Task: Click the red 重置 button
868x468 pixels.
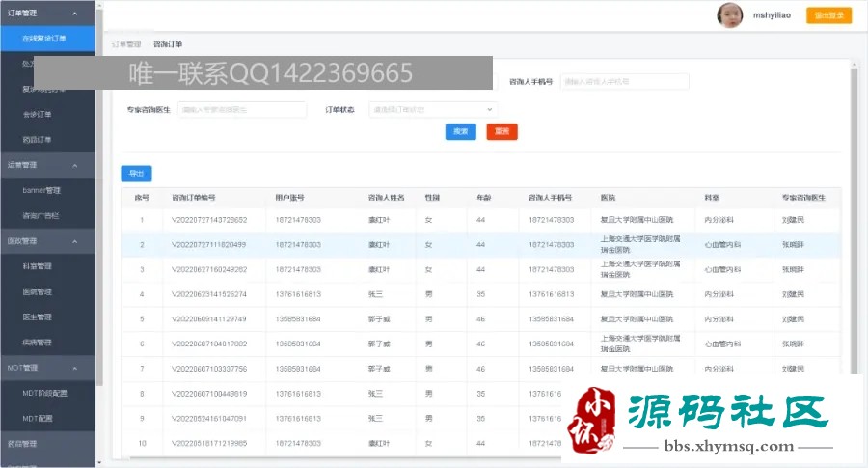Action: click(502, 132)
